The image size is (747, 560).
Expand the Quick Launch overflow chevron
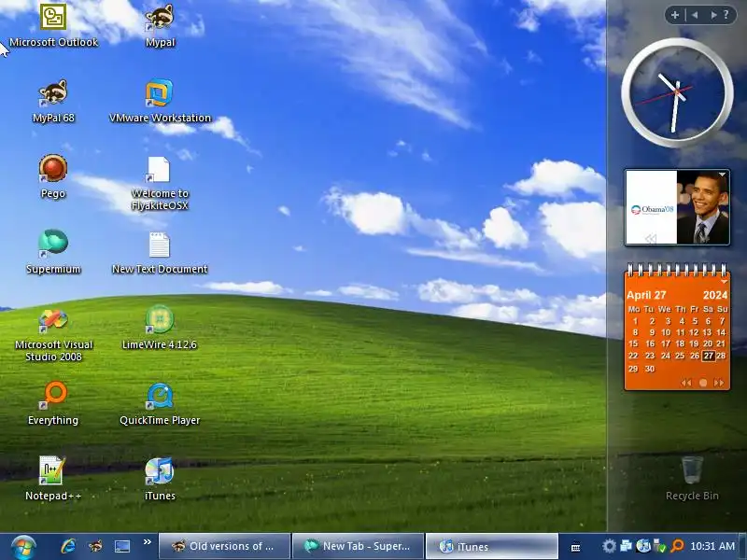pos(148,542)
